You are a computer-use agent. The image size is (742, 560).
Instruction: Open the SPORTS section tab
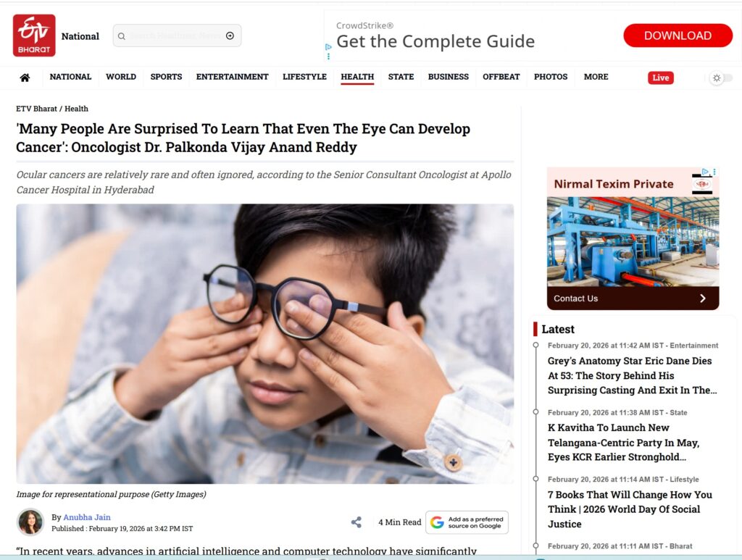166,77
